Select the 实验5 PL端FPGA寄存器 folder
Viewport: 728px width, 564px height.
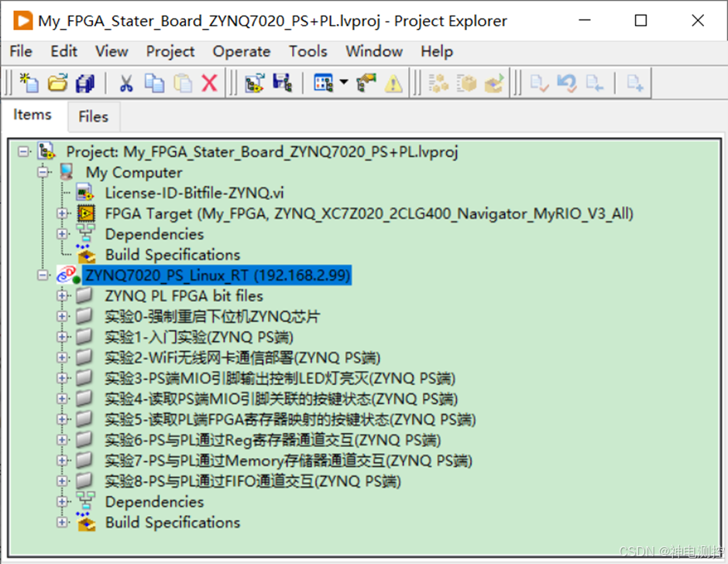290,420
